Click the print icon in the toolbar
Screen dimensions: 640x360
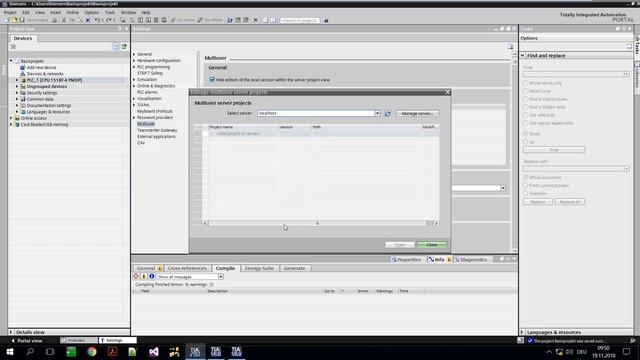click(x=54, y=20)
